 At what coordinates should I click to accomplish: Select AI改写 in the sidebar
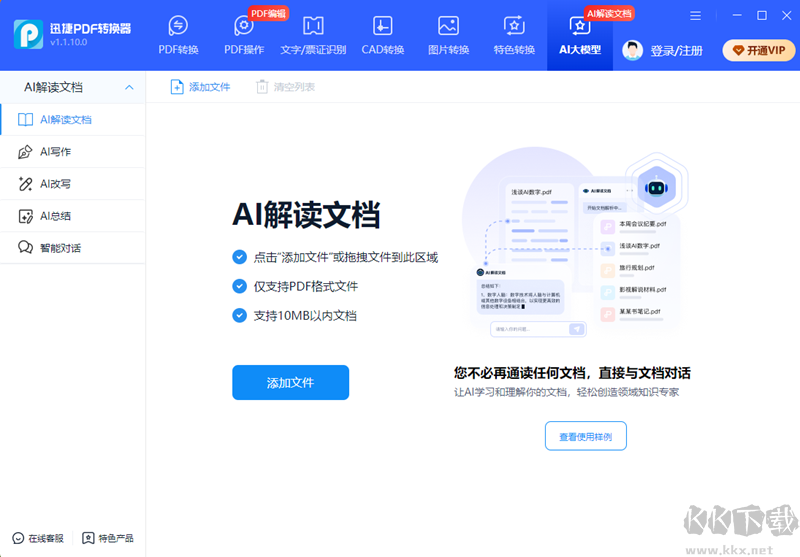click(x=72, y=184)
